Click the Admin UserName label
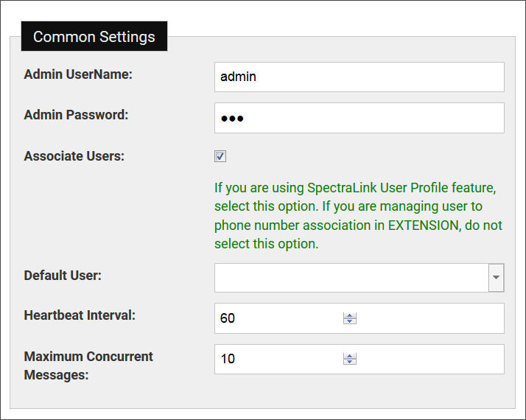The height and width of the screenshot is (420, 526). tap(78, 74)
